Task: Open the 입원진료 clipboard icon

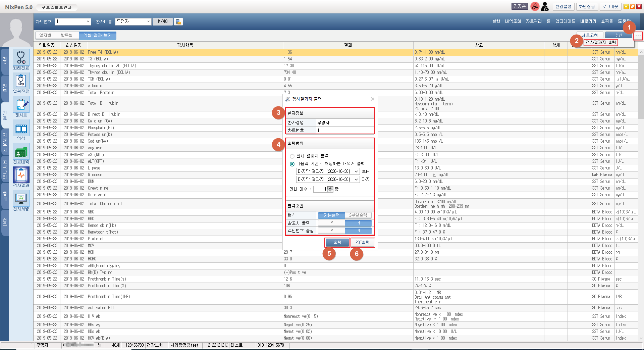Action: 21,81
